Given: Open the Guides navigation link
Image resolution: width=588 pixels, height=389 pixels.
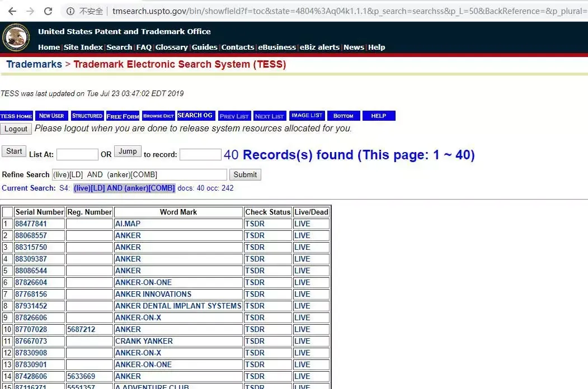Looking at the screenshot, I should 204,47.
